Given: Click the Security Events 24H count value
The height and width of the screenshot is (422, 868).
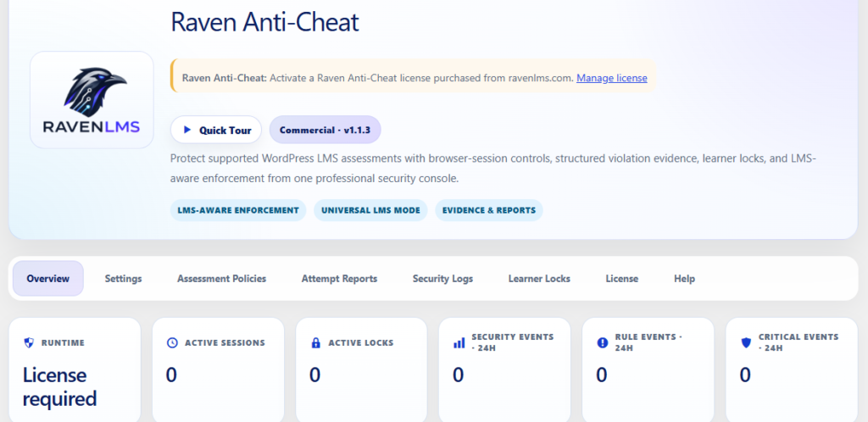Looking at the screenshot, I should (458, 375).
